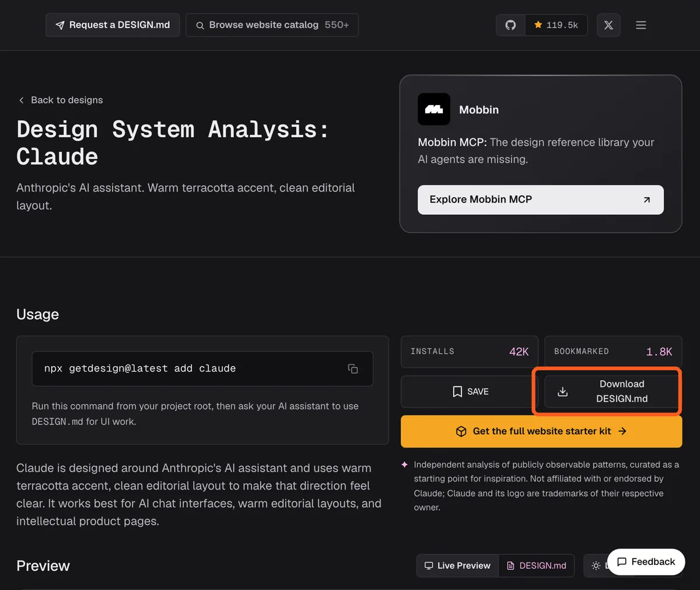The width and height of the screenshot is (700, 590).
Task: Switch to DESIGN.md tab
Action: (x=537, y=565)
